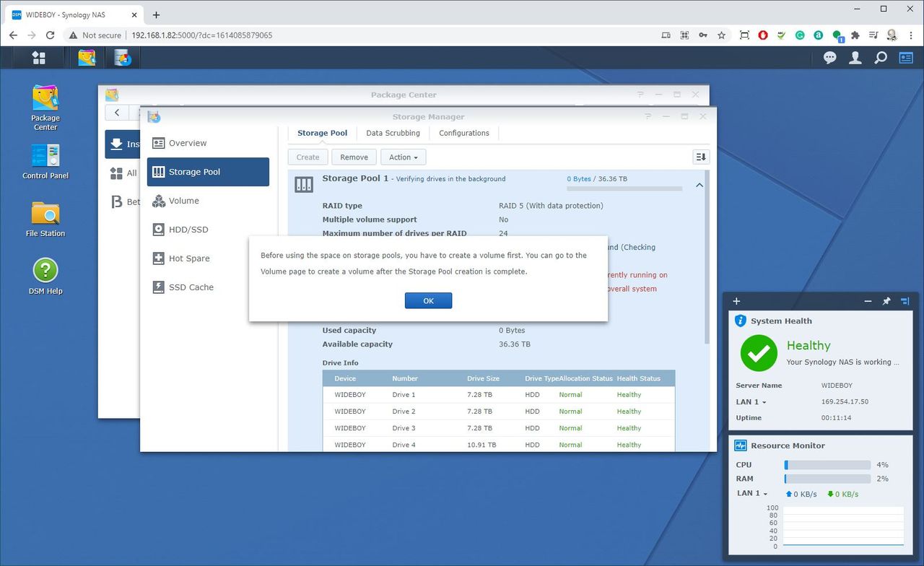
Task: Bookmark this page with the star icon
Action: 721,35
